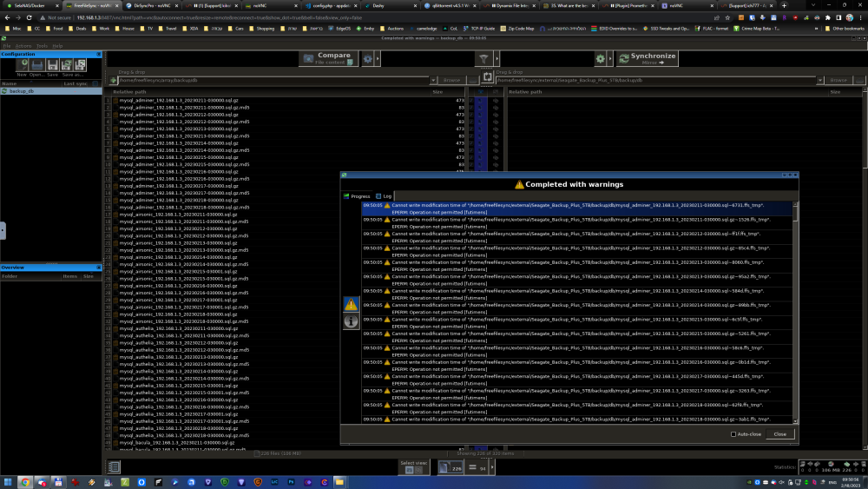
Task: Switch to the SelaNAS/Docker browser tab
Action: tap(30, 5)
